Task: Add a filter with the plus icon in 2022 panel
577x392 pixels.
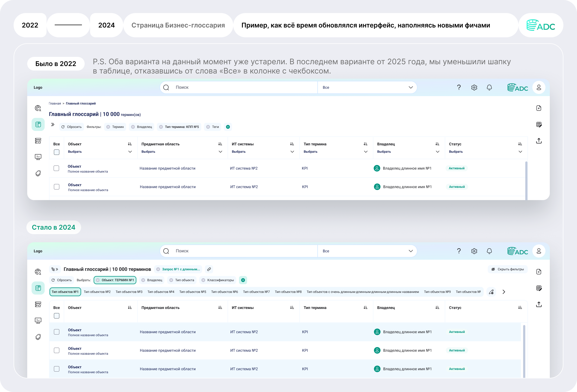Action: [228, 127]
